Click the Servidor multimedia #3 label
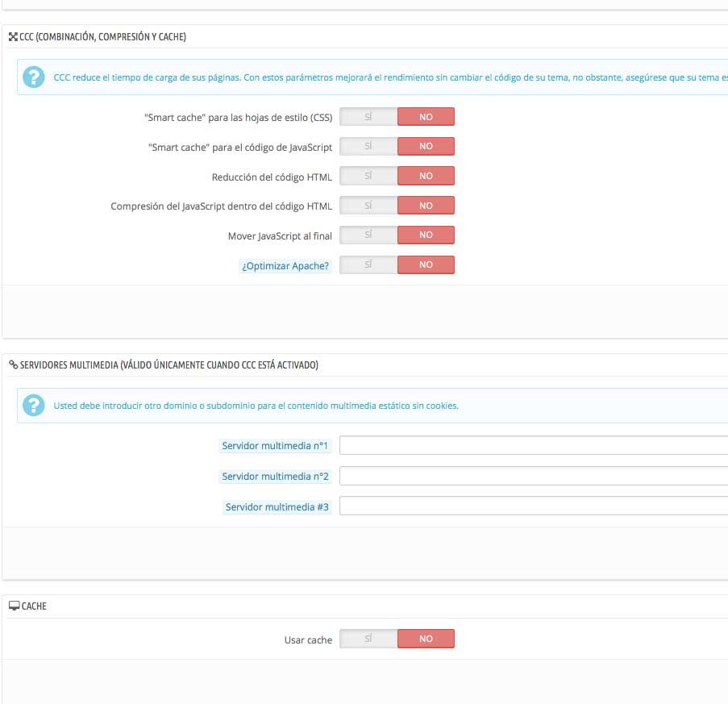The width and height of the screenshot is (728, 704). (x=277, y=507)
